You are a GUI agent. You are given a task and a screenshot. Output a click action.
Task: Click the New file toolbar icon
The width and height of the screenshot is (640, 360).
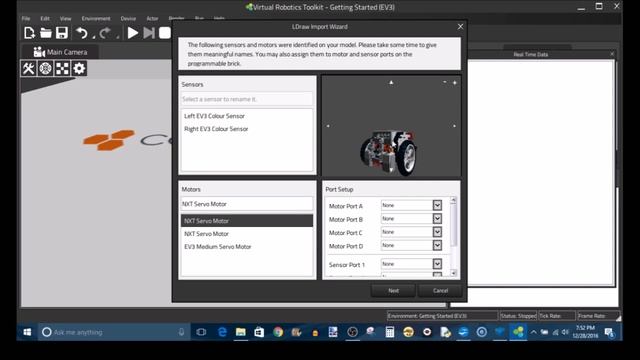29,33
